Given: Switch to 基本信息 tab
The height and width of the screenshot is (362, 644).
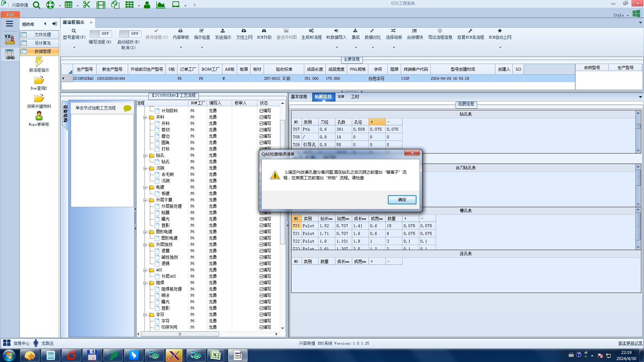Looking at the screenshot, I should pyautogui.click(x=299, y=97).
